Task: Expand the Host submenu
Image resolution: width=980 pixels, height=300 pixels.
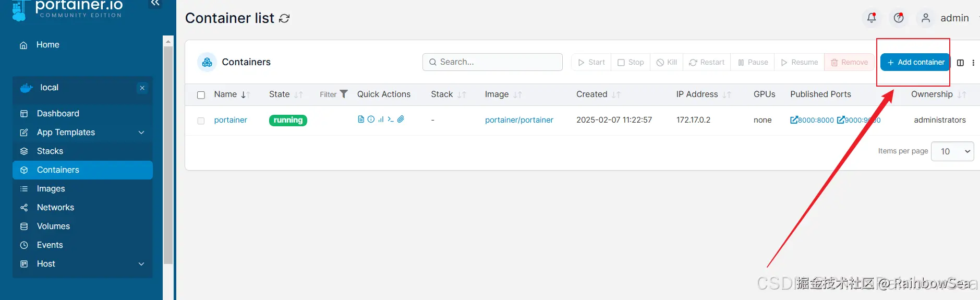Action: 141,264
